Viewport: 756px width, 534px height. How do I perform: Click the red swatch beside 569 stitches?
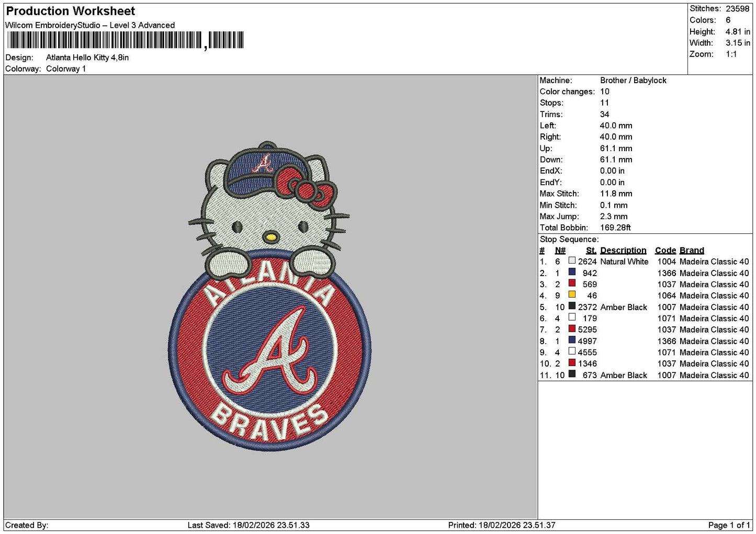pyautogui.click(x=572, y=283)
